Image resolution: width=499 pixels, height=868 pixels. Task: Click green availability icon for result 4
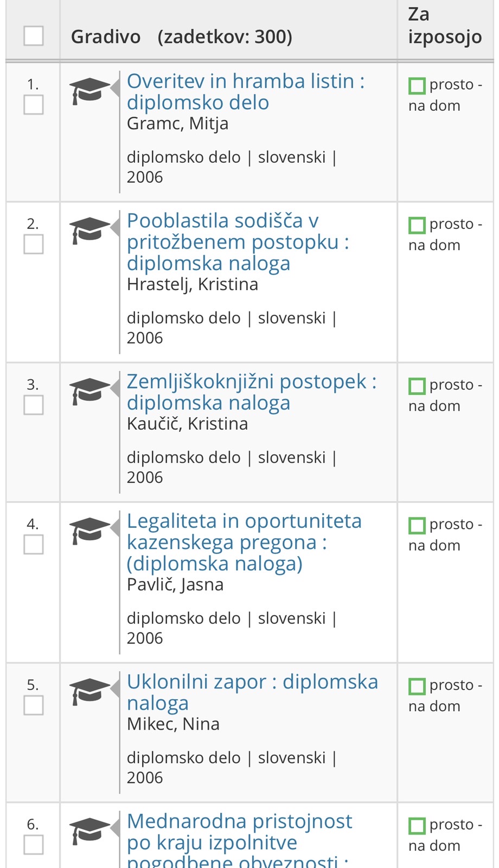pos(417,525)
